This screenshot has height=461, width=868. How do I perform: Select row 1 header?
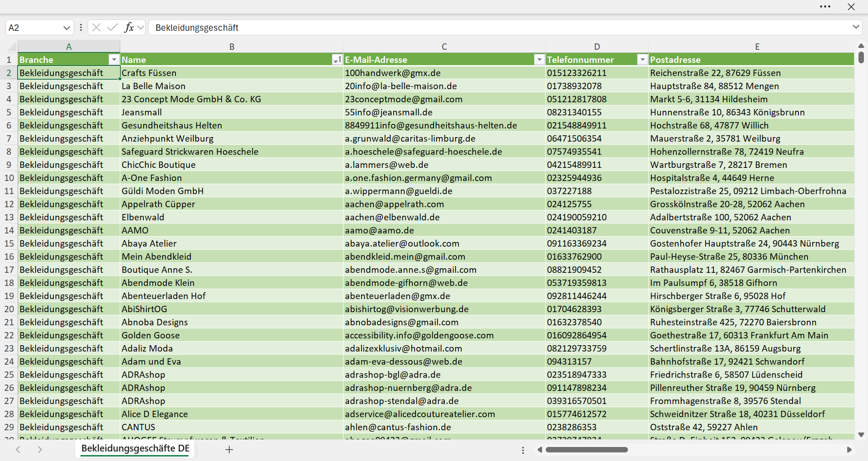[9, 60]
